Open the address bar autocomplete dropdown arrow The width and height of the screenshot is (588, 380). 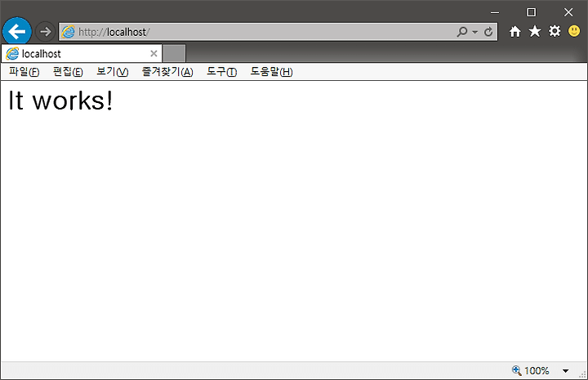pyautogui.click(x=474, y=32)
